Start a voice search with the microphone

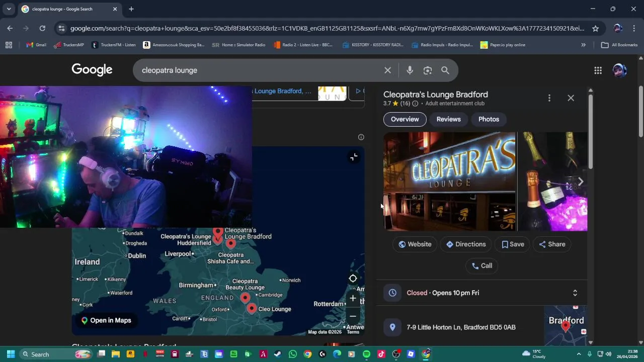pos(410,70)
